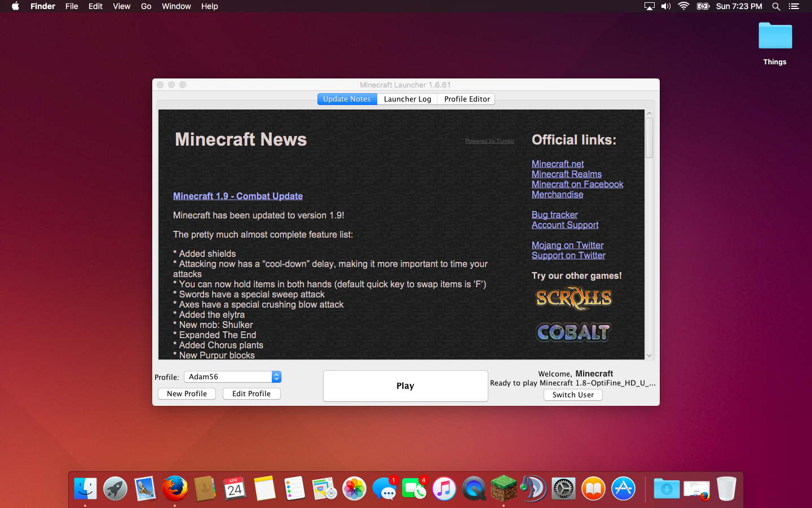Click the Powered by Tumblr link

[x=489, y=141]
